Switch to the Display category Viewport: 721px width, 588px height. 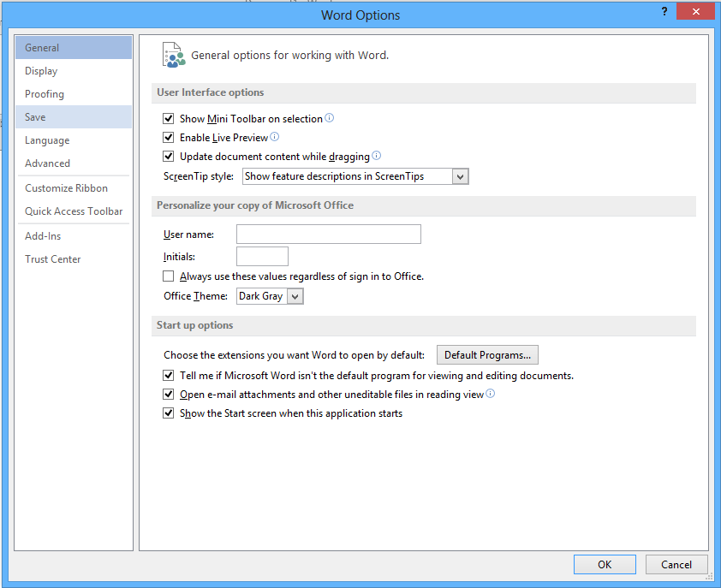[x=41, y=71]
